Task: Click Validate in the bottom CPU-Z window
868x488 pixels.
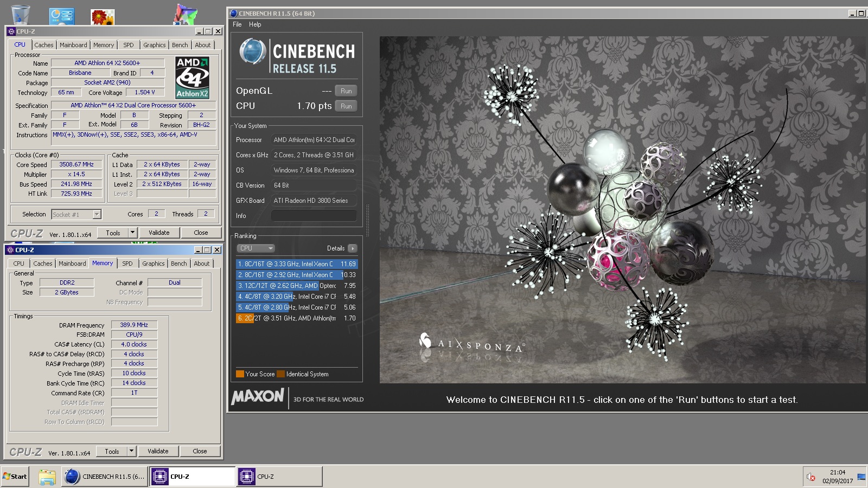Action: point(158,451)
